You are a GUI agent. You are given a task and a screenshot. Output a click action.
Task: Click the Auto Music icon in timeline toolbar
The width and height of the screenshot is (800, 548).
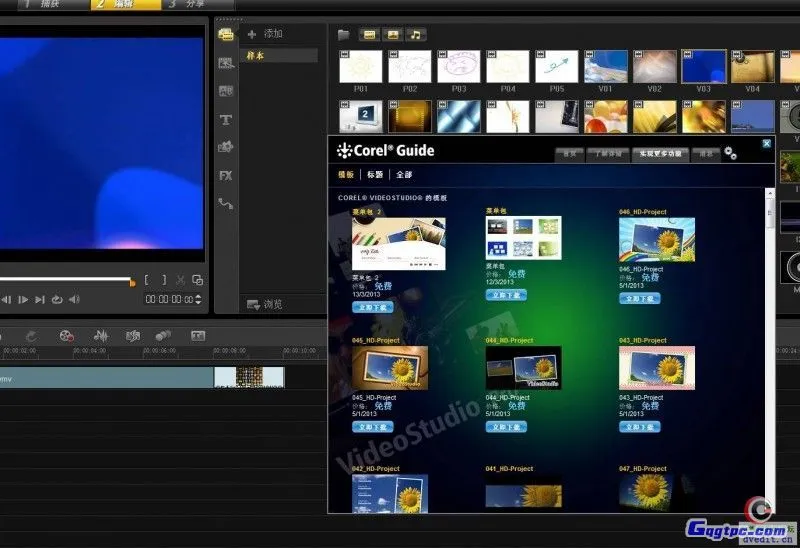133,336
